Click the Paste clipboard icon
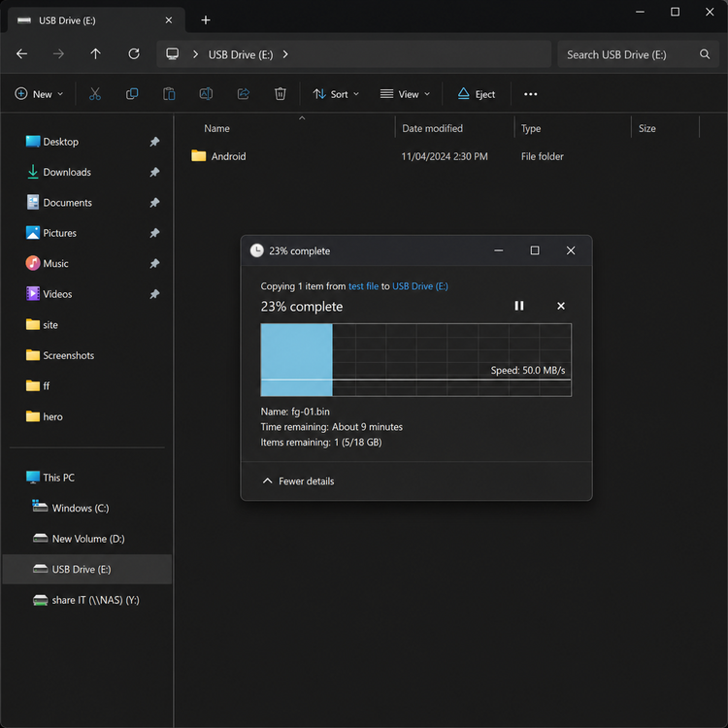The width and height of the screenshot is (728, 728). tap(169, 94)
